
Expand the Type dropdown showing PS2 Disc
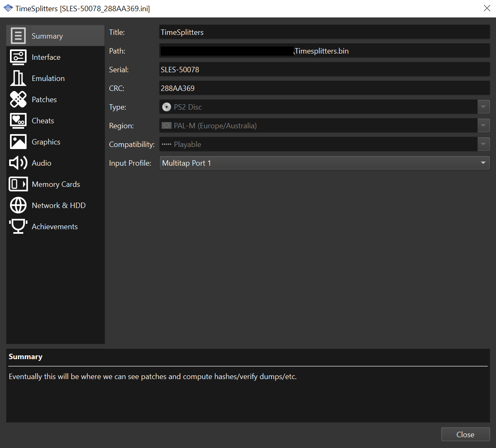tap(483, 107)
